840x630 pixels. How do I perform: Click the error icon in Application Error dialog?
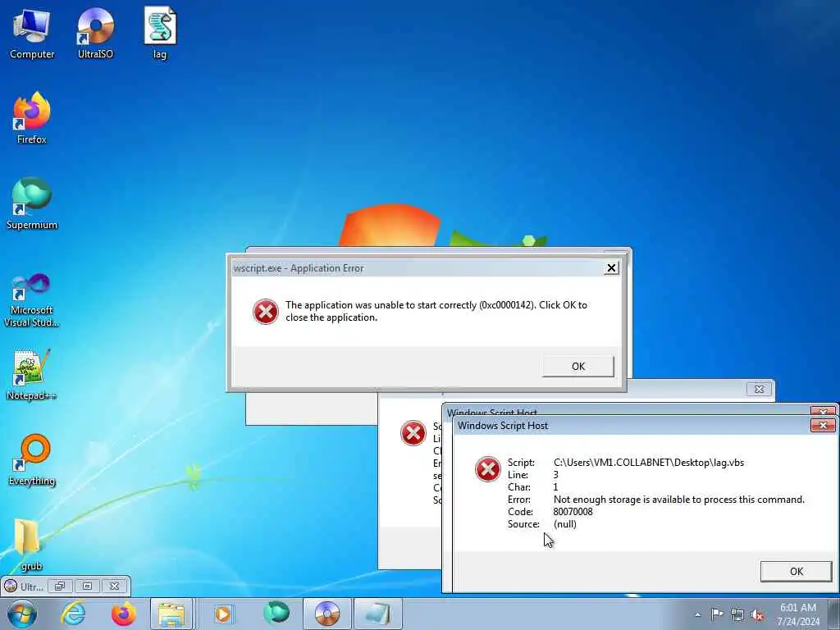[x=265, y=312]
